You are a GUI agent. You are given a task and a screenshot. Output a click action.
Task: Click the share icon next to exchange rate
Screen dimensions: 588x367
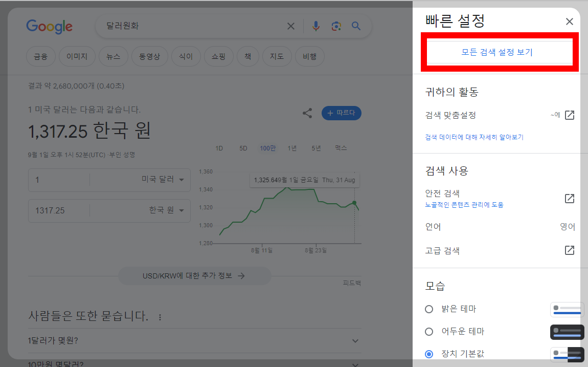pos(307,113)
